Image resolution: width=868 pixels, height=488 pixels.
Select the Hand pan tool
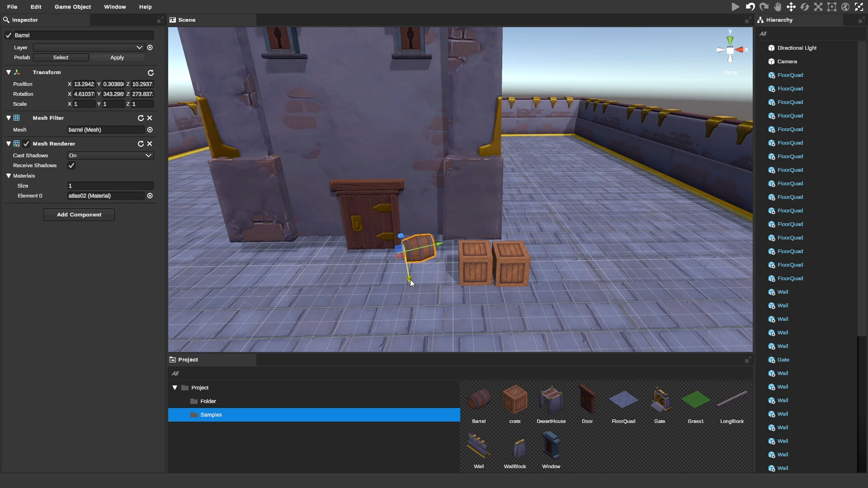pyautogui.click(x=778, y=7)
